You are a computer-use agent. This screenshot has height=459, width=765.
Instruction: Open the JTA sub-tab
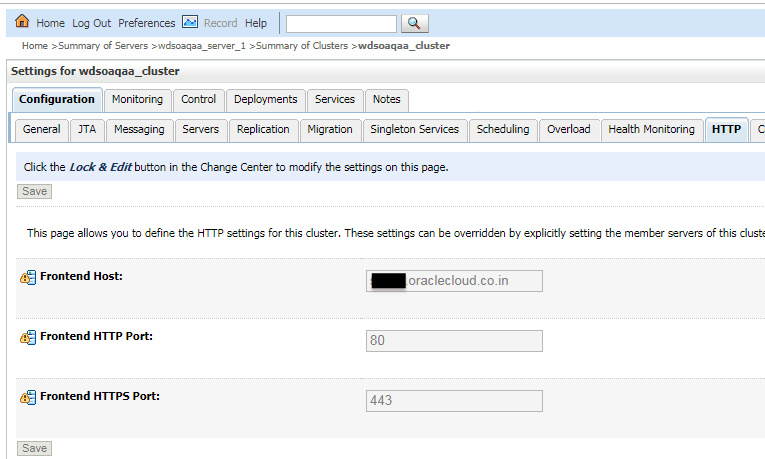87,130
